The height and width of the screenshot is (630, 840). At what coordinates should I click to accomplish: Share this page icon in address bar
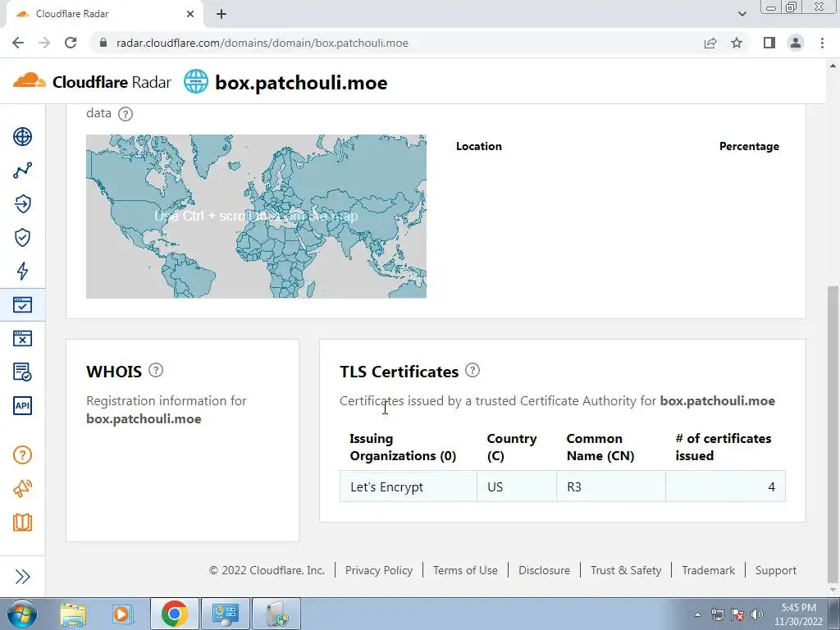(710, 43)
